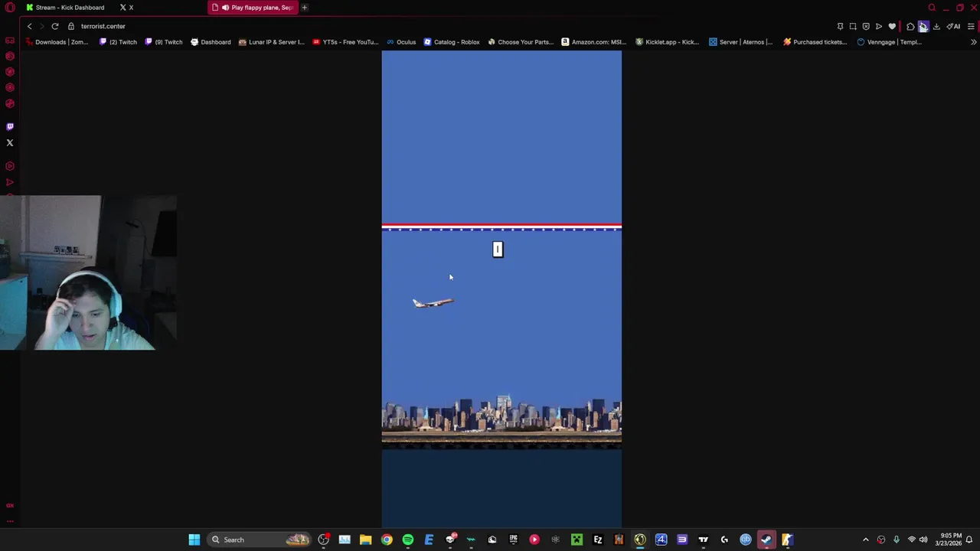The width and height of the screenshot is (980, 551).
Task: Open the Oculus bookmark
Action: [401, 42]
